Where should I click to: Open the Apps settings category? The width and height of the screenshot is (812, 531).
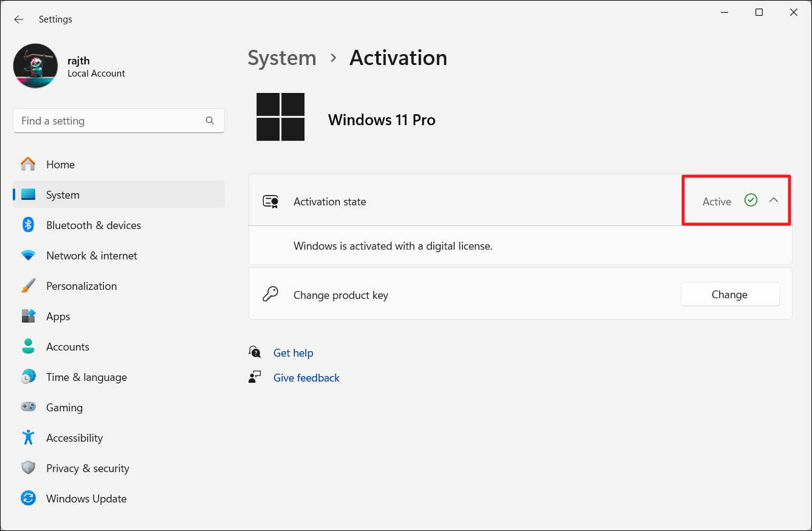(58, 317)
